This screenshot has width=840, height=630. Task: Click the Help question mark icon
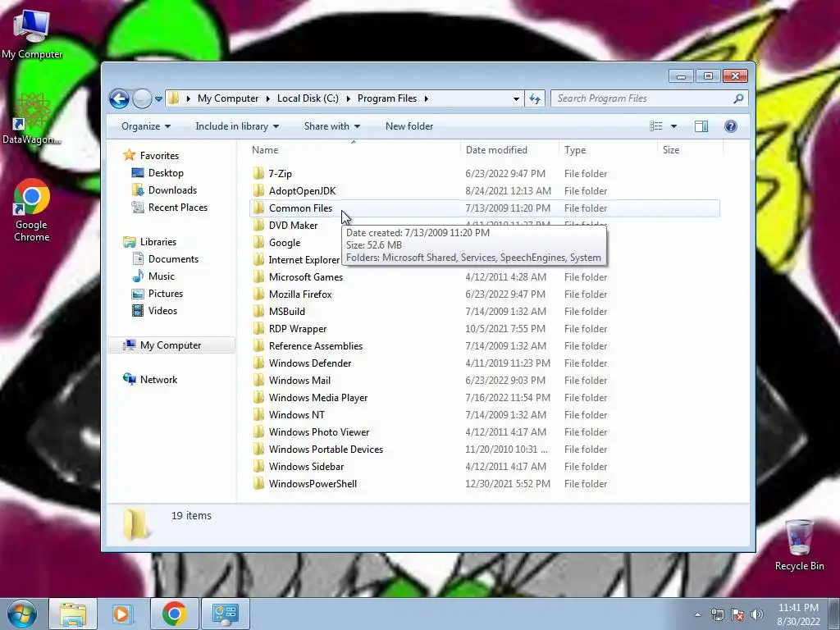tap(731, 126)
